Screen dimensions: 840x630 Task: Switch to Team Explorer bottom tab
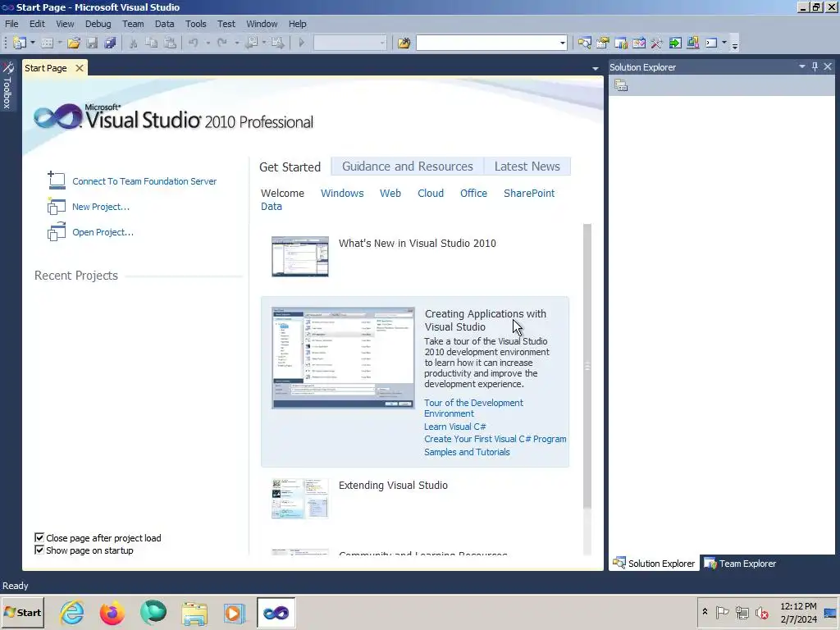tap(740, 564)
